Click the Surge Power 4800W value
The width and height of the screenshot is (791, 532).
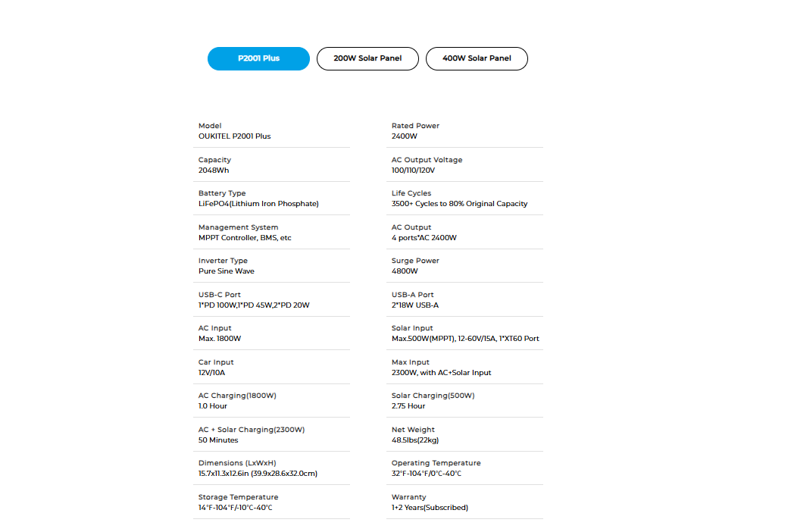tap(405, 271)
